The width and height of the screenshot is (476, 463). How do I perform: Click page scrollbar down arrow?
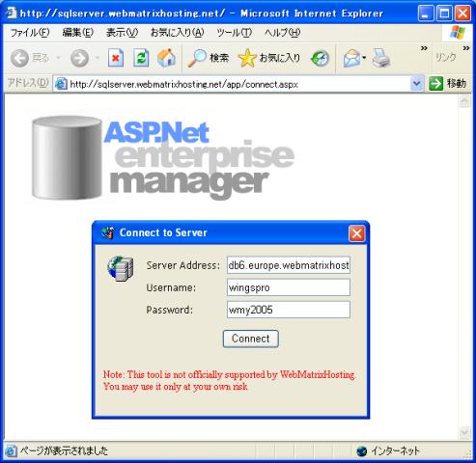coord(464,433)
